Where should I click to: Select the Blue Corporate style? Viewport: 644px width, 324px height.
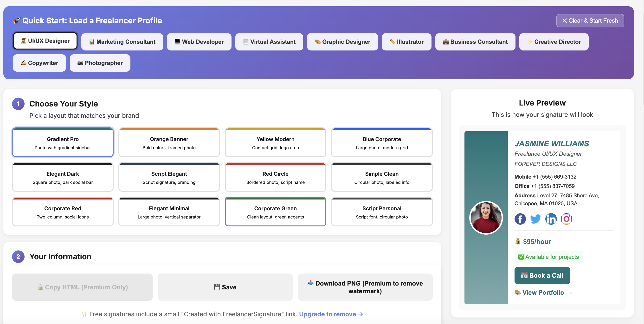381,142
